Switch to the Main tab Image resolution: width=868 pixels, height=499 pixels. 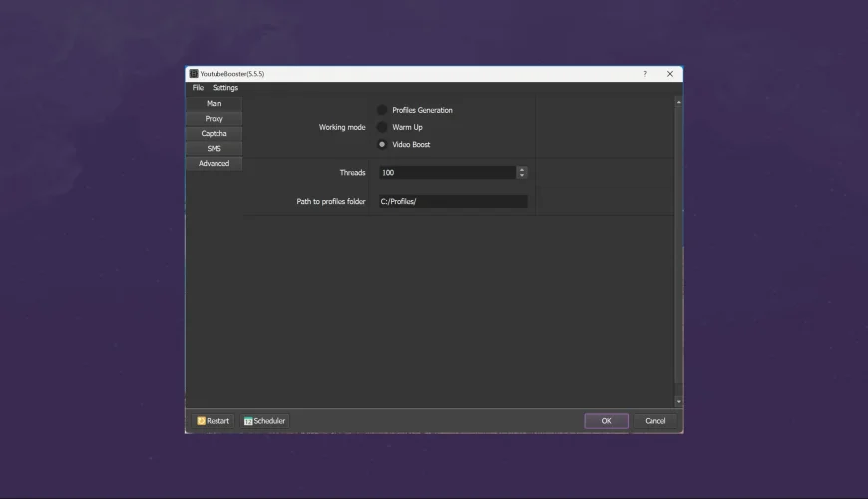(x=215, y=104)
